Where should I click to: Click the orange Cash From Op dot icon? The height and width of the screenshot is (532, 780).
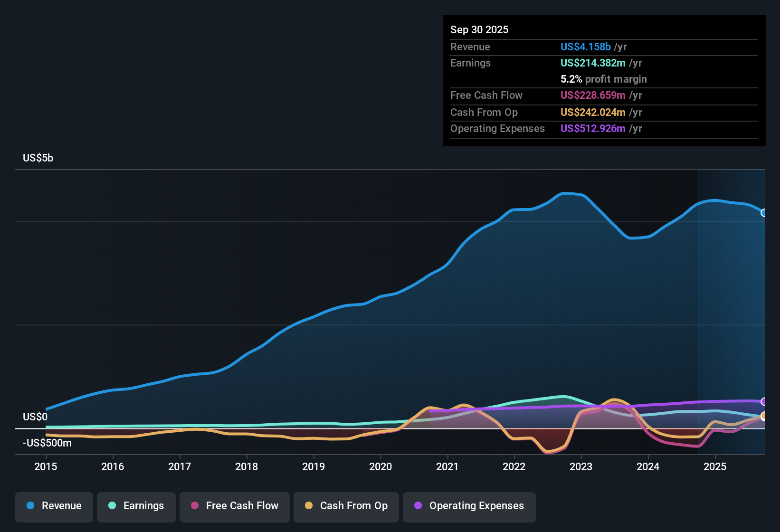309,506
